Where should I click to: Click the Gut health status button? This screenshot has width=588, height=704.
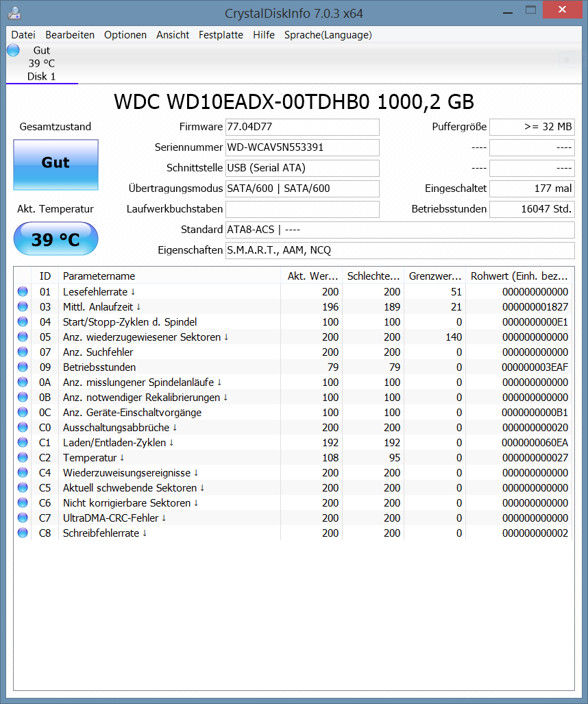(56, 165)
